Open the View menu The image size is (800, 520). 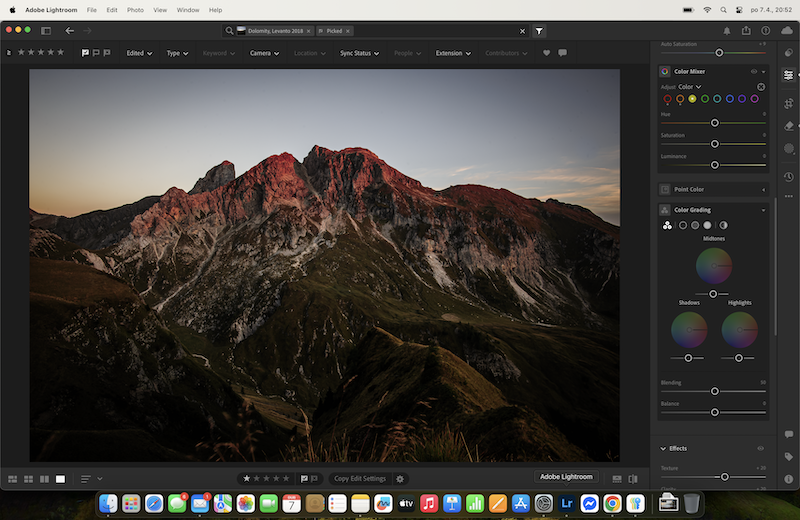160,10
